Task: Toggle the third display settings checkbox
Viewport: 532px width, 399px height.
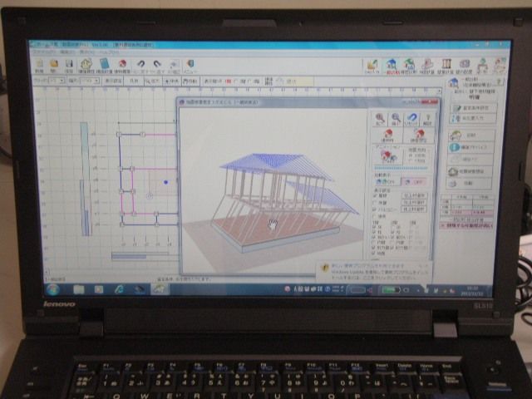Action: coord(375,209)
